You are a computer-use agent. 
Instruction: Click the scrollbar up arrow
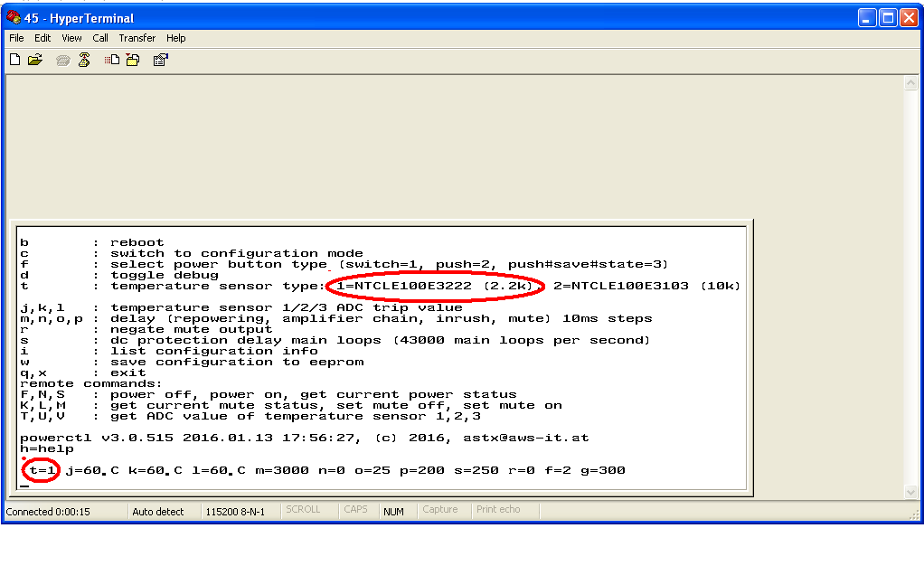pos(911,83)
